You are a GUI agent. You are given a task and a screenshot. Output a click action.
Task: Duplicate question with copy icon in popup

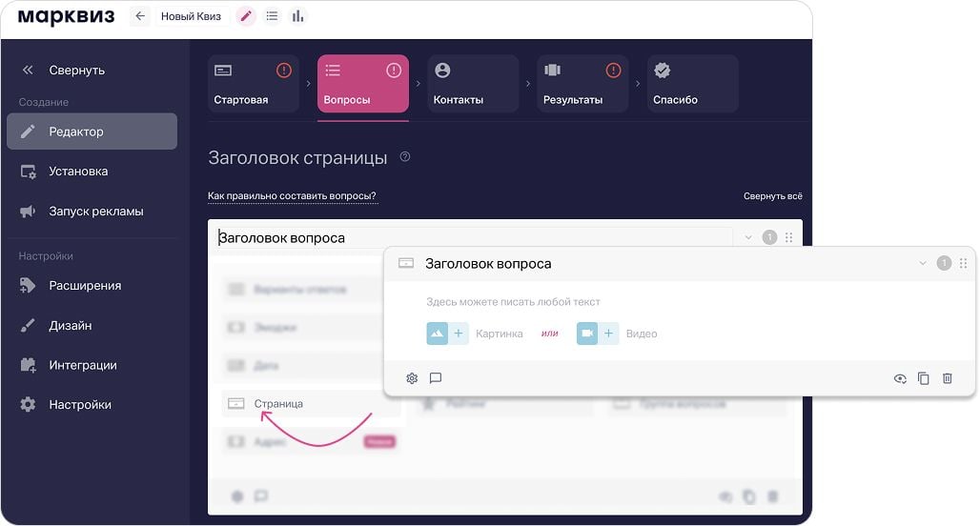tap(923, 378)
